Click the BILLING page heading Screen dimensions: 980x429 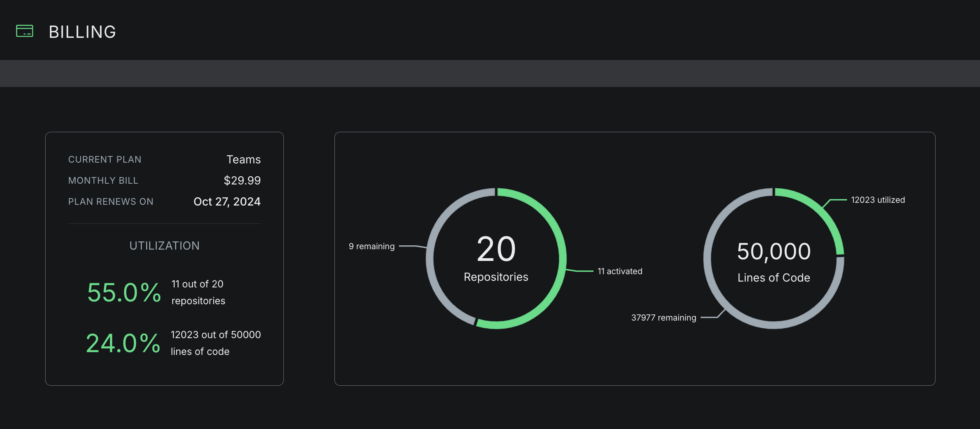pyautogui.click(x=82, y=32)
